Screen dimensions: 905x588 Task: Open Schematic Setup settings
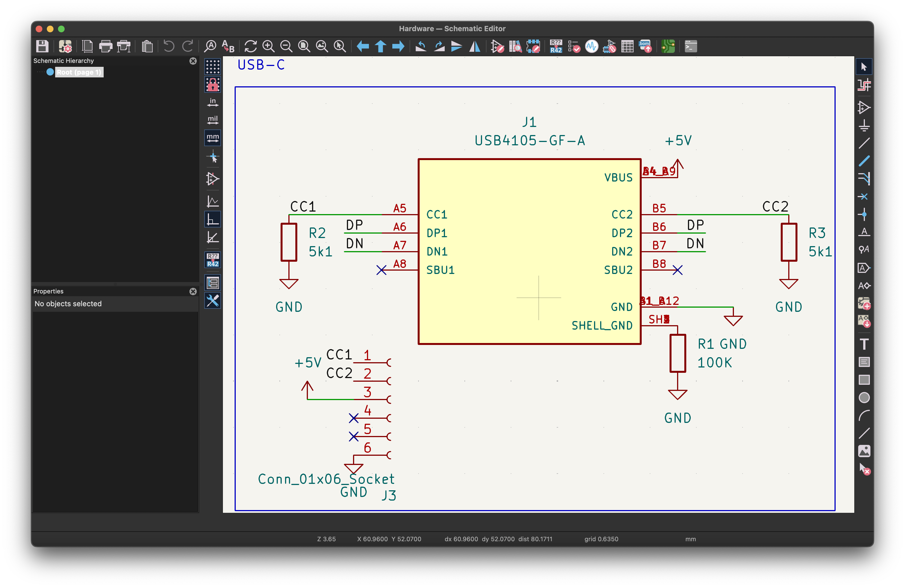click(x=65, y=46)
